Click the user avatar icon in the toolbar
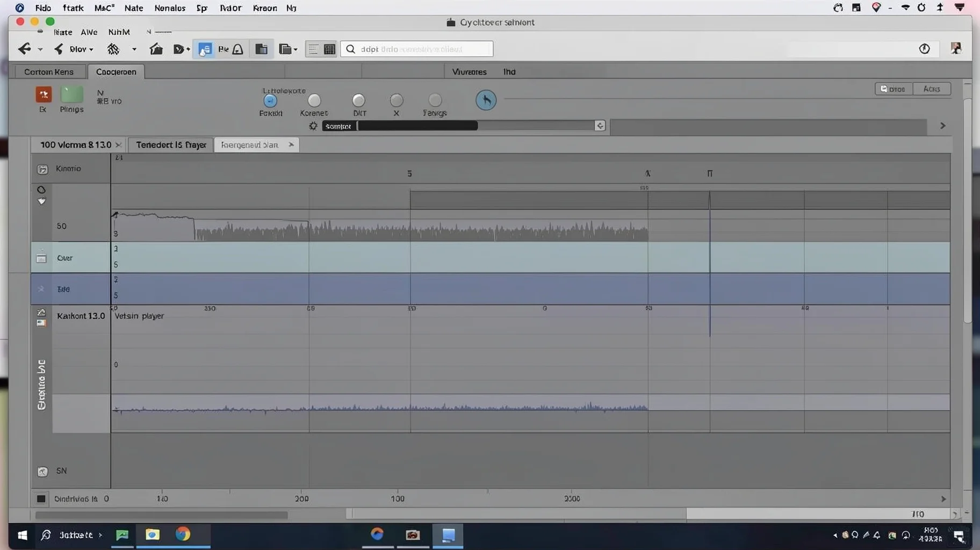The width and height of the screenshot is (980, 550). coord(956,48)
